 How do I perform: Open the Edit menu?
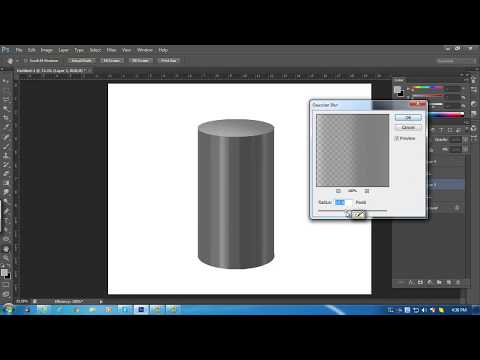[x=32, y=50]
